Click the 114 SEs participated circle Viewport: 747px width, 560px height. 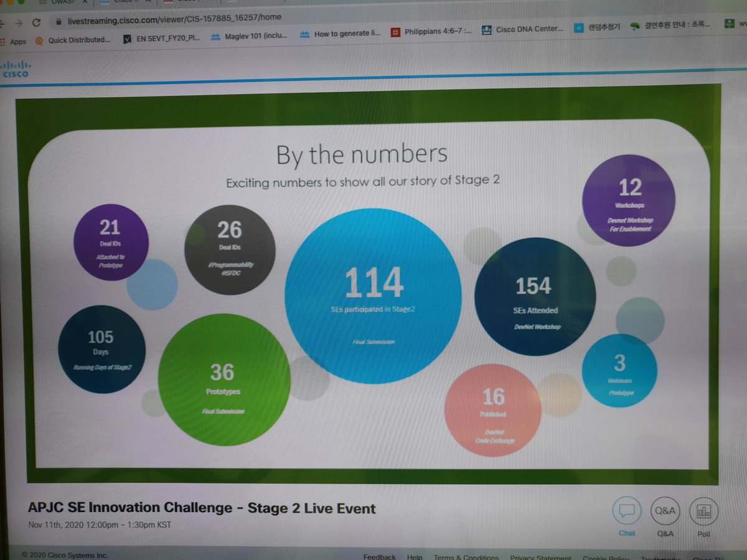pyautogui.click(x=374, y=296)
